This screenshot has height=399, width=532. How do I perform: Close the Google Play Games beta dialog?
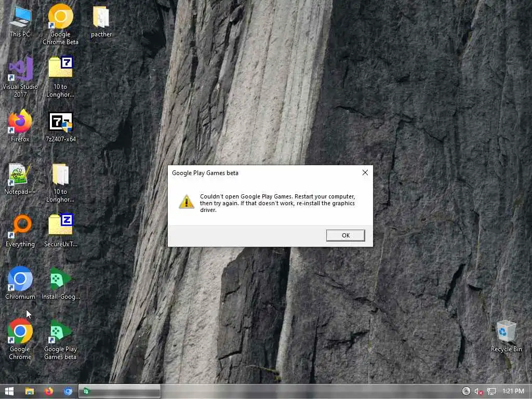tap(365, 172)
